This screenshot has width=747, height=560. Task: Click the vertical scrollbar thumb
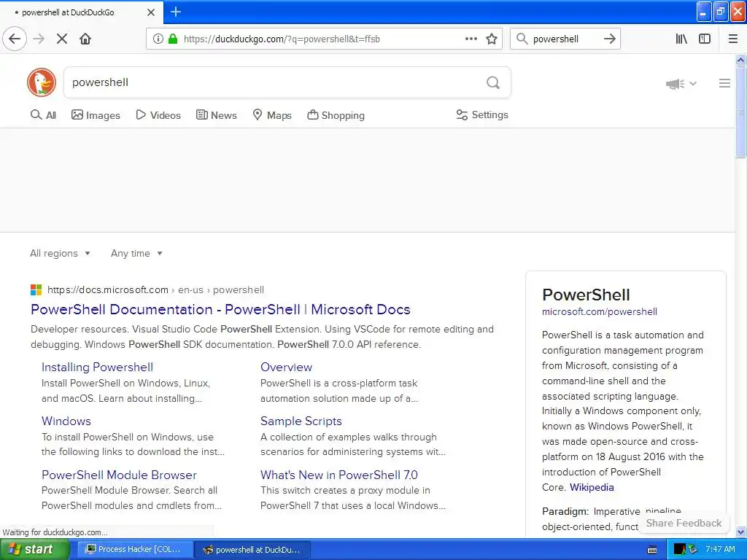(741, 112)
